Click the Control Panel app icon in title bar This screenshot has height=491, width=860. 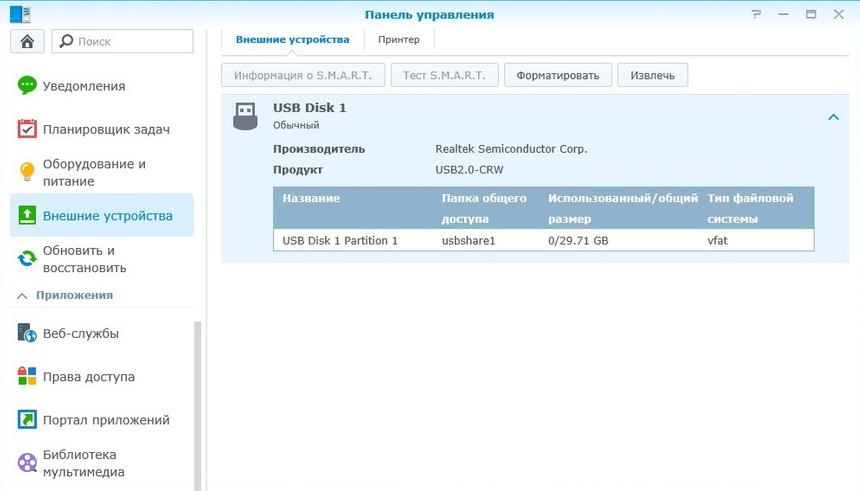click(20, 14)
